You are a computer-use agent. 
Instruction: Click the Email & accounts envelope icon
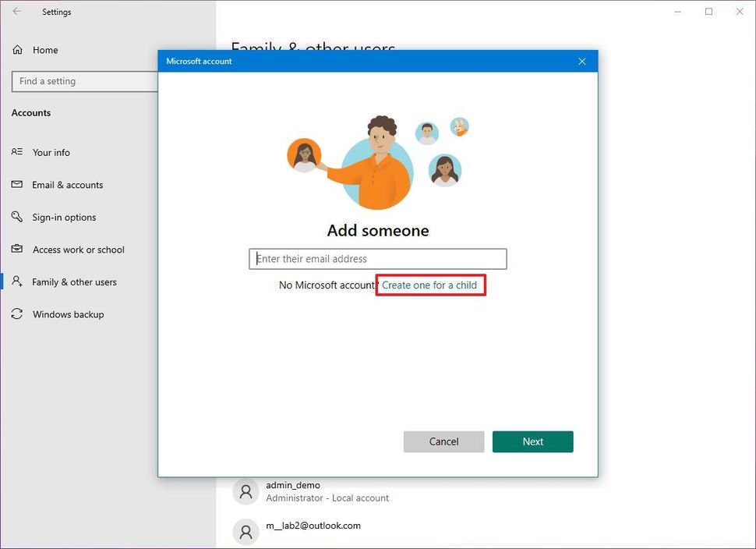tap(17, 185)
